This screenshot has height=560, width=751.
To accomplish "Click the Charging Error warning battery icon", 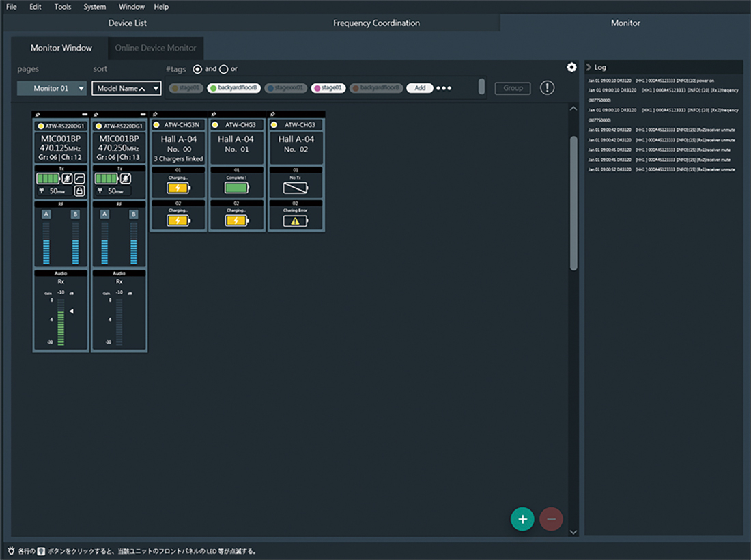I will point(295,221).
